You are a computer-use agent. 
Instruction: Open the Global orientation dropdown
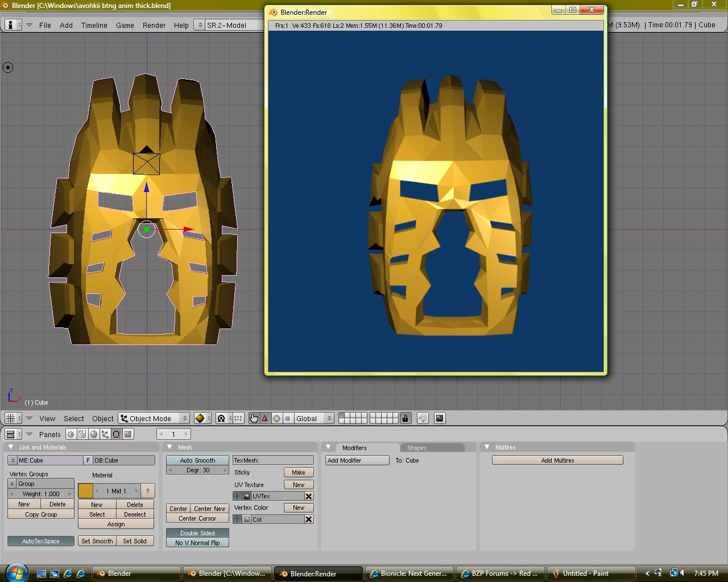[x=313, y=418]
